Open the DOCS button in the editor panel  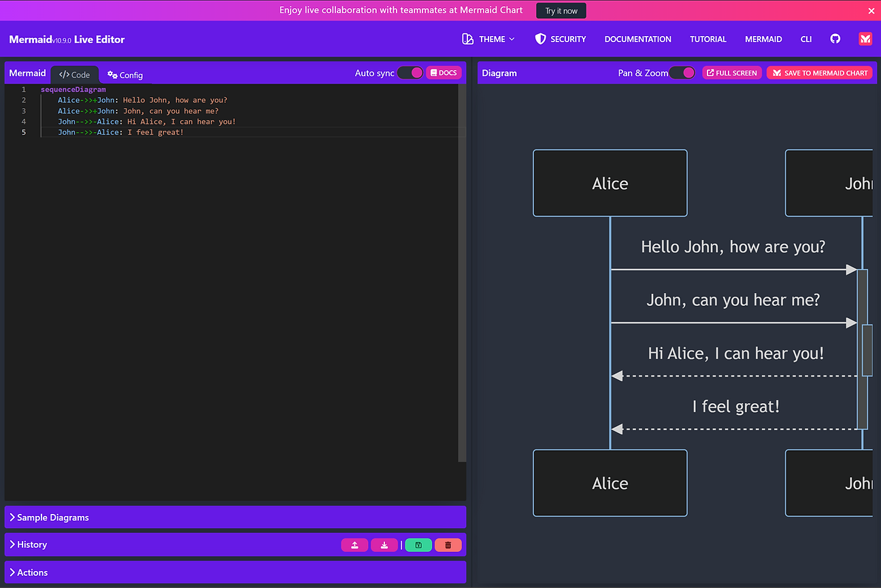point(444,73)
